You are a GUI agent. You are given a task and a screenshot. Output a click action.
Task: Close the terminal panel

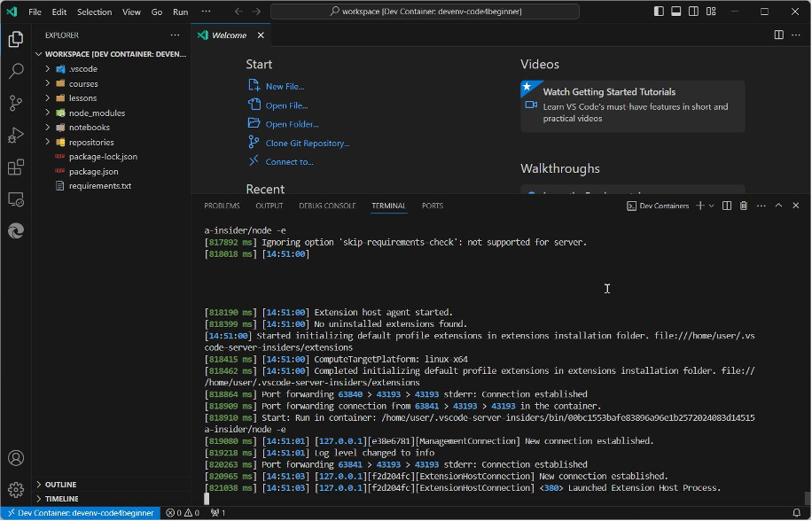pyautogui.click(x=796, y=206)
